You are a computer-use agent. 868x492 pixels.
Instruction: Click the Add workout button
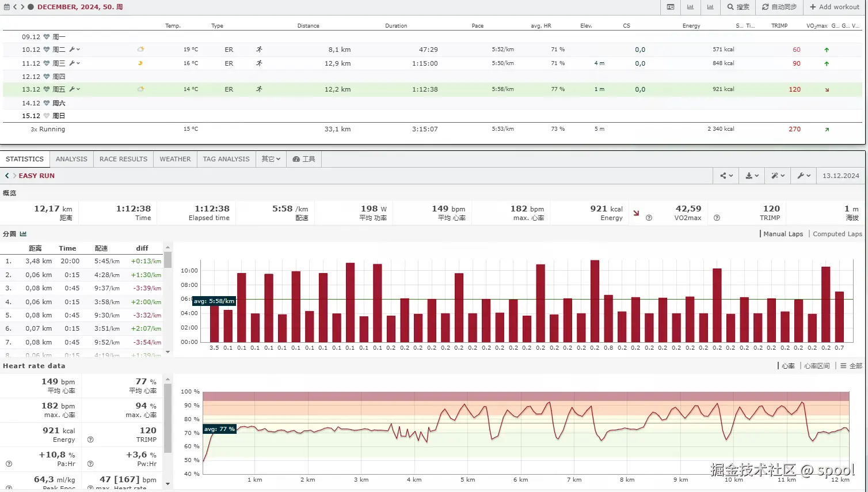pos(834,7)
